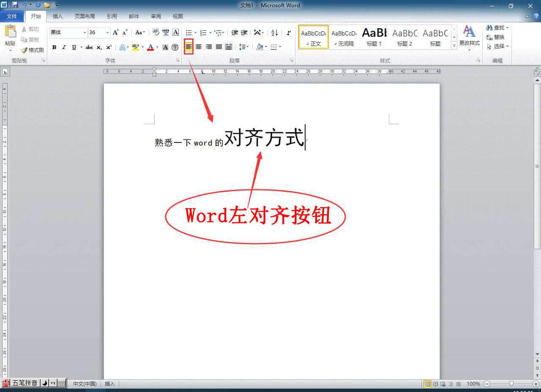Click the Grow Font icon
This screenshot has height=392, width=541.
click(x=116, y=33)
